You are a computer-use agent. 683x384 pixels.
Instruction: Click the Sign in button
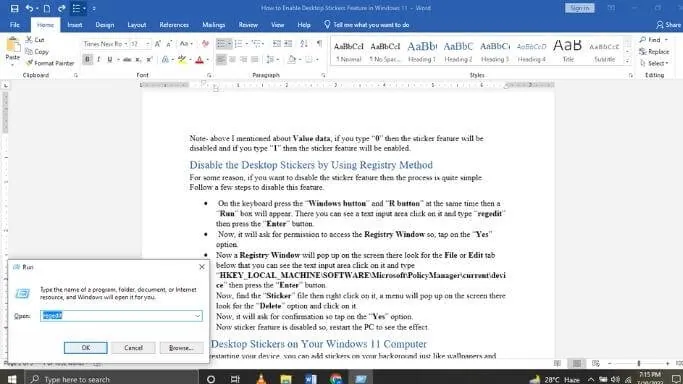click(x=579, y=8)
